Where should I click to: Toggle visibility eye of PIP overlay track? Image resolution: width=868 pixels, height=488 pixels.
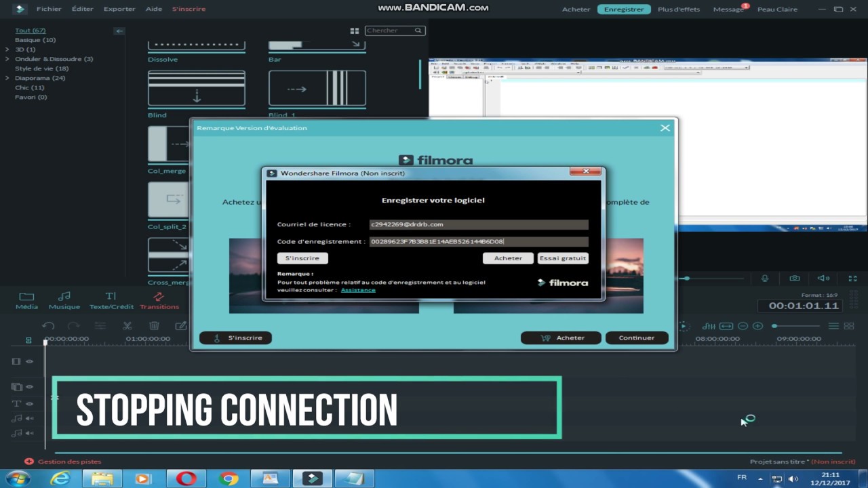(29, 387)
